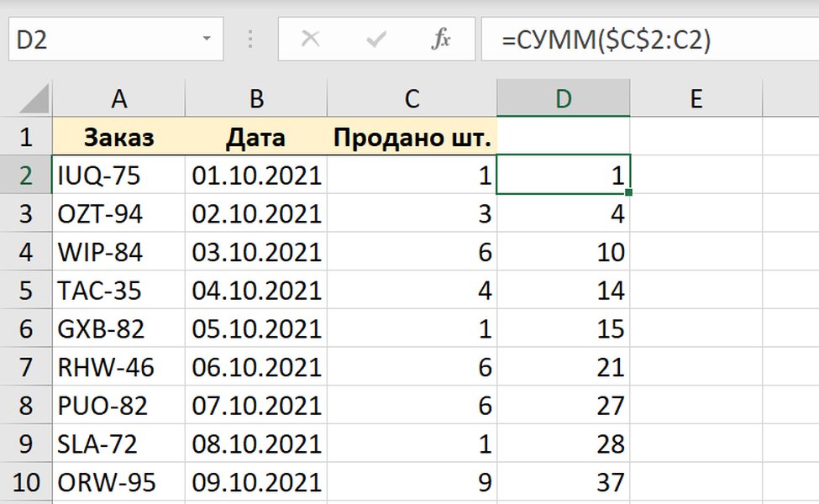The width and height of the screenshot is (819, 504).
Task: Click date cell 06.10.2021
Action: (x=256, y=366)
